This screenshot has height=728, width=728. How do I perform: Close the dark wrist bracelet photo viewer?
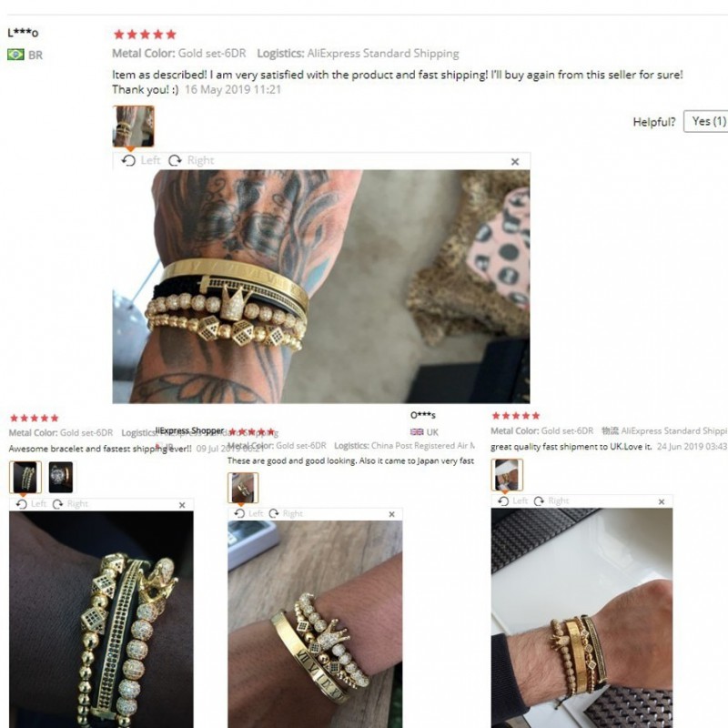point(182,505)
